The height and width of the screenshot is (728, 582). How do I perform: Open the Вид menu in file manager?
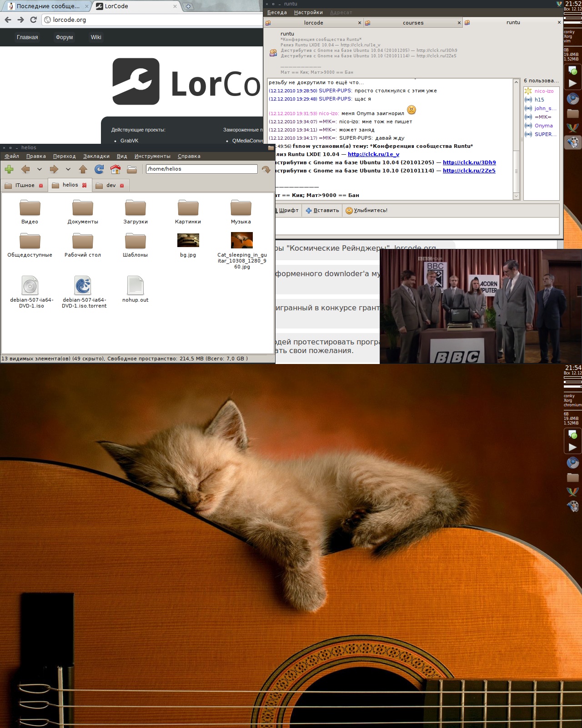[122, 156]
